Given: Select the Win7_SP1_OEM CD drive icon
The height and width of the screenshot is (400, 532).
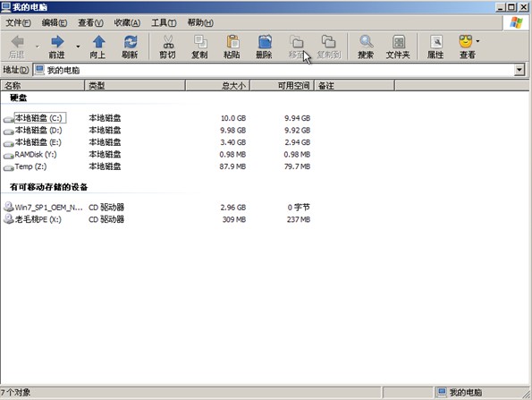Looking at the screenshot, I should click(8, 207).
